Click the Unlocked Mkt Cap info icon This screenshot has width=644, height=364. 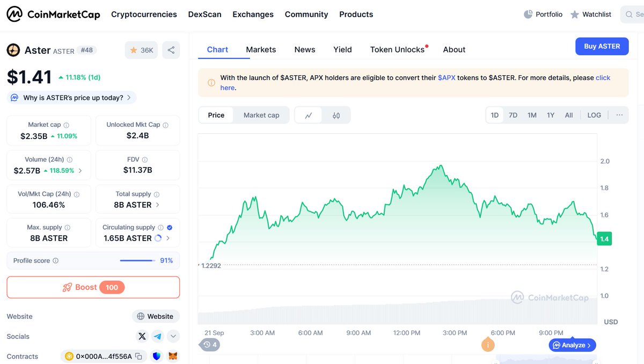tap(165, 125)
